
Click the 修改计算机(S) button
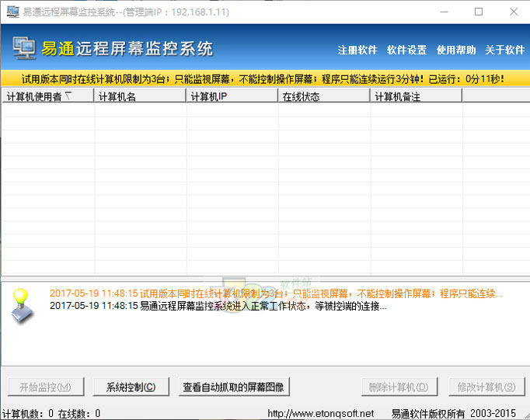486,387
